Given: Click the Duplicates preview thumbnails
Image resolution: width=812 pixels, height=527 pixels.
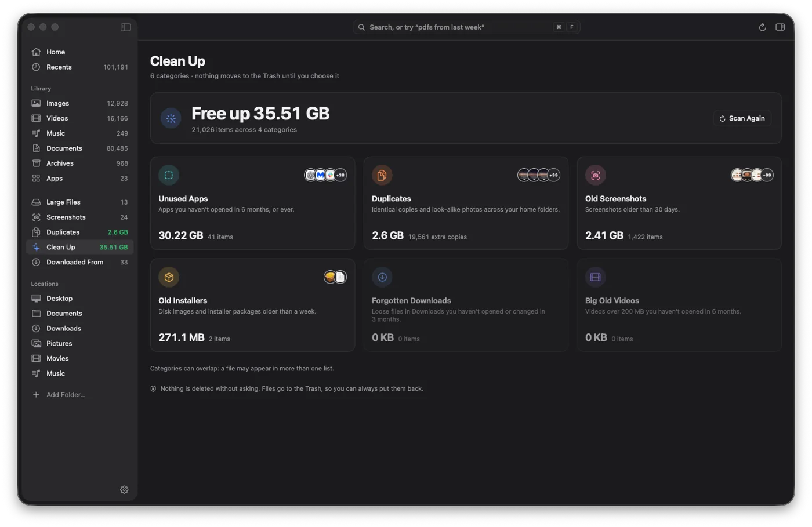Looking at the screenshot, I should point(539,175).
